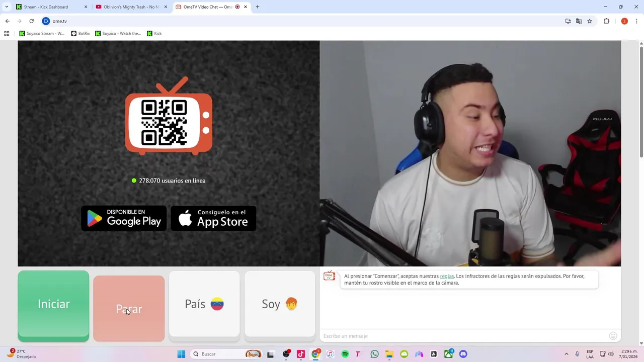Image resolution: width=644 pixels, height=362 pixels.
Task: Select the OmeTV Video Chat tab
Action: [211, 7]
